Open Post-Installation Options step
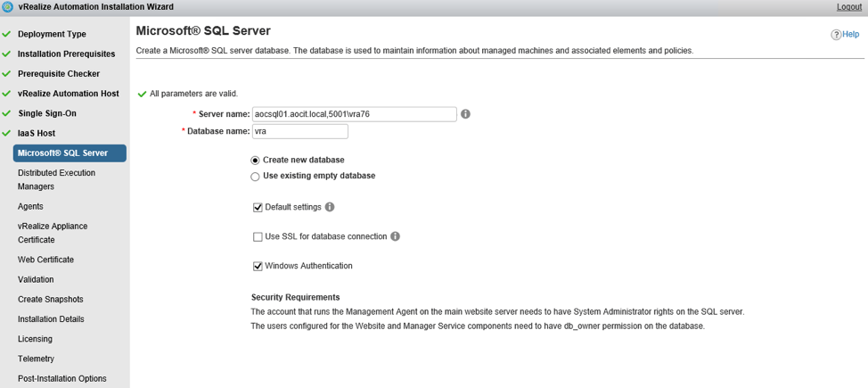The image size is (868, 388). click(x=62, y=378)
